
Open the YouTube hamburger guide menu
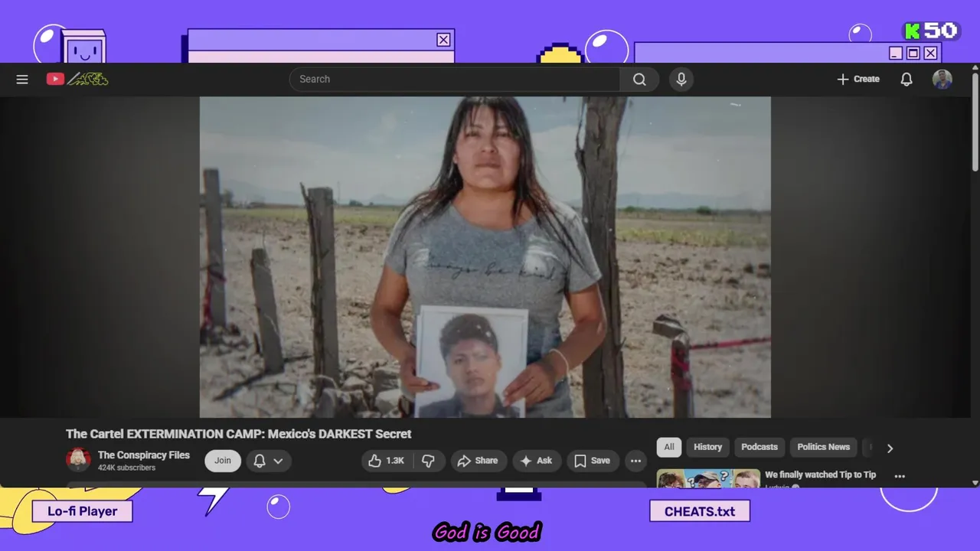click(x=22, y=79)
